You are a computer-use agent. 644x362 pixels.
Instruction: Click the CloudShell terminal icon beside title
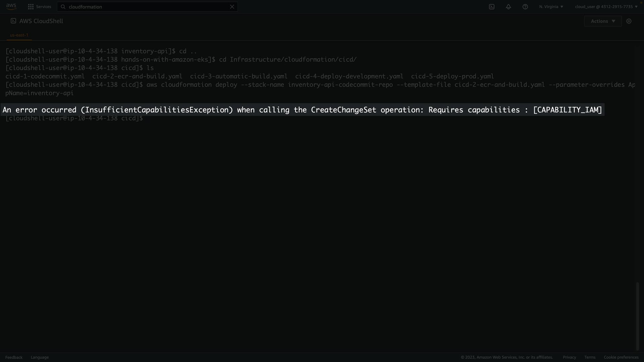click(13, 21)
